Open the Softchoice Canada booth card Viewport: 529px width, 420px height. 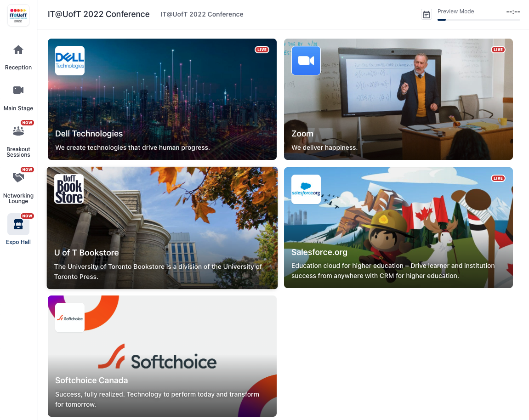162,356
